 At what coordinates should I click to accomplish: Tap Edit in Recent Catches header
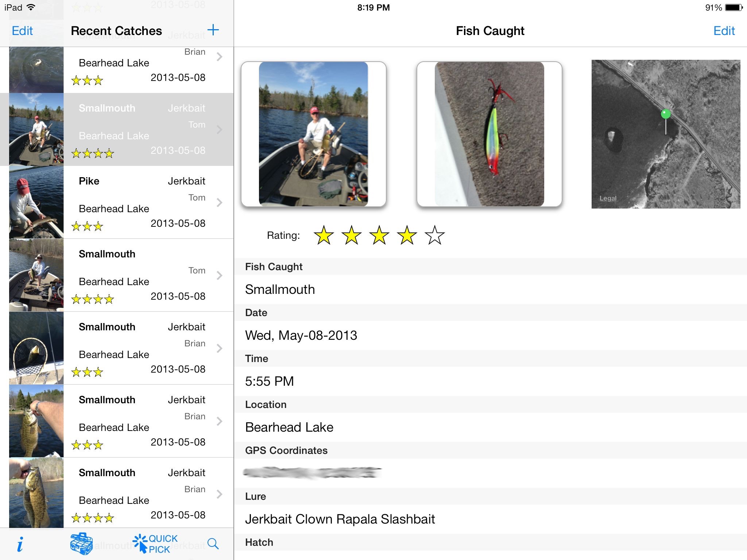click(22, 31)
